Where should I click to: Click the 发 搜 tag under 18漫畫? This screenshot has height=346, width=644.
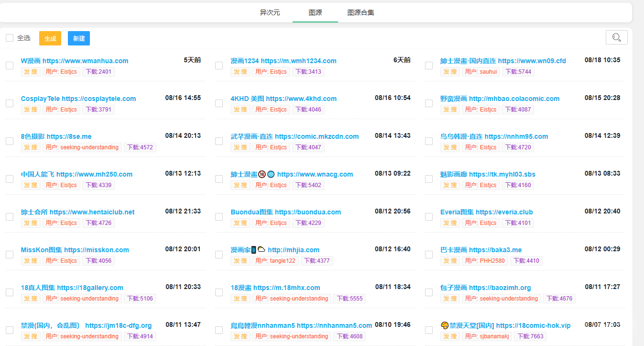(240, 299)
